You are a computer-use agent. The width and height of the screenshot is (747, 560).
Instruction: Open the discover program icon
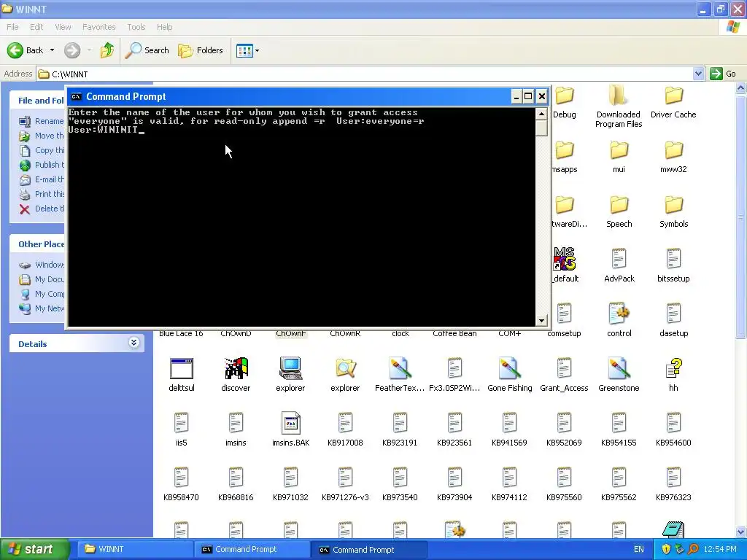[x=236, y=368]
